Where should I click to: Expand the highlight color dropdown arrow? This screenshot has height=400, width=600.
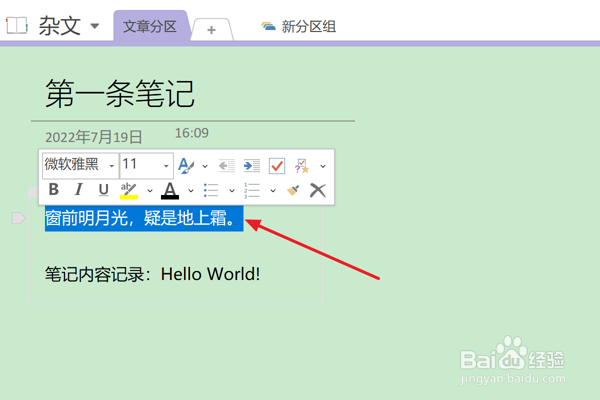[150, 191]
